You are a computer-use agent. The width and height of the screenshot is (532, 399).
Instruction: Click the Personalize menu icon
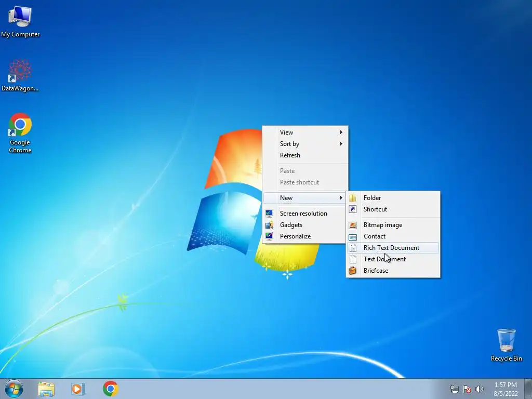tap(270, 236)
